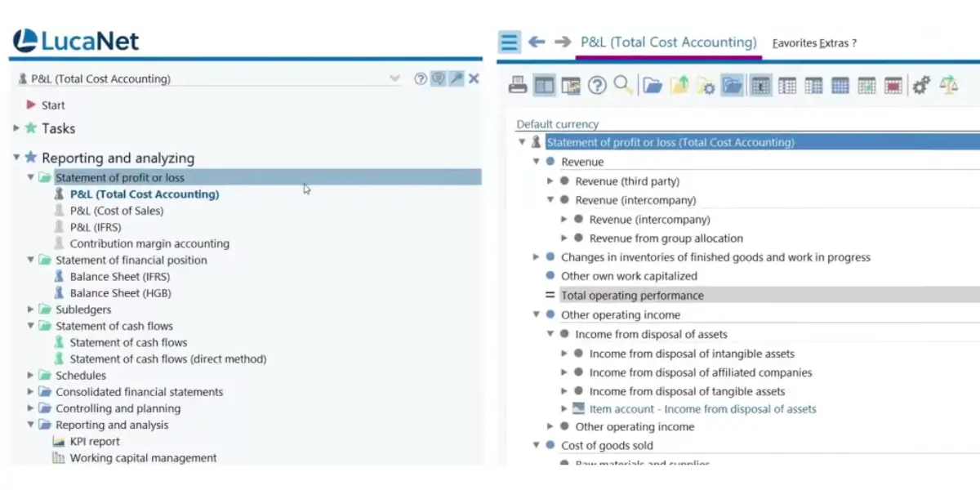Select Revenue from group allocation
Image resolution: width=980 pixels, height=490 pixels.
pos(666,238)
